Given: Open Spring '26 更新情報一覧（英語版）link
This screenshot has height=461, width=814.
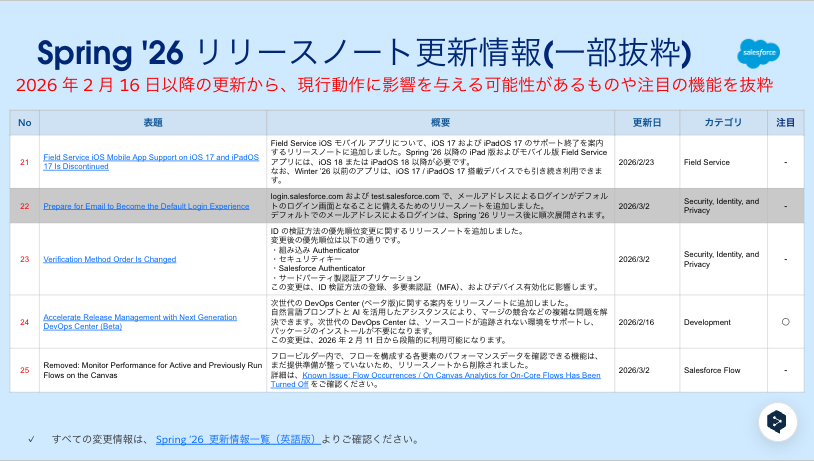Looking at the screenshot, I should tap(238, 439).
